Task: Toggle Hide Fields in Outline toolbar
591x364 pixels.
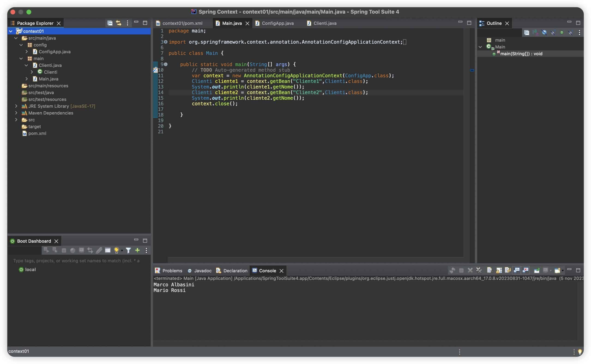Action: (x=544, y=33)
